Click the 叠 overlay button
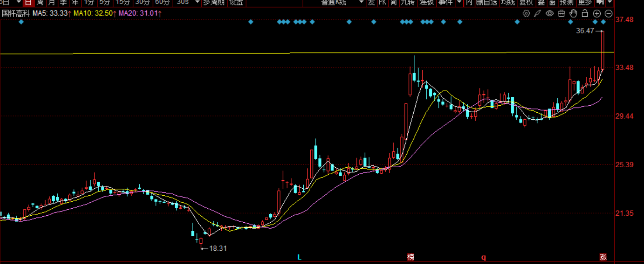This screenshot has height=264, width=644. tap(541, 2)
